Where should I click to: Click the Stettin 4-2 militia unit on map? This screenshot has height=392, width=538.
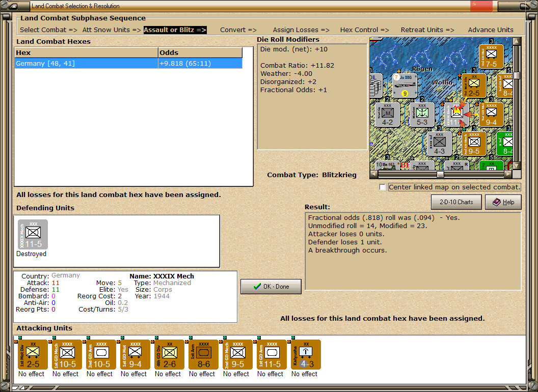pyautogui.click(x=387, y=115)
